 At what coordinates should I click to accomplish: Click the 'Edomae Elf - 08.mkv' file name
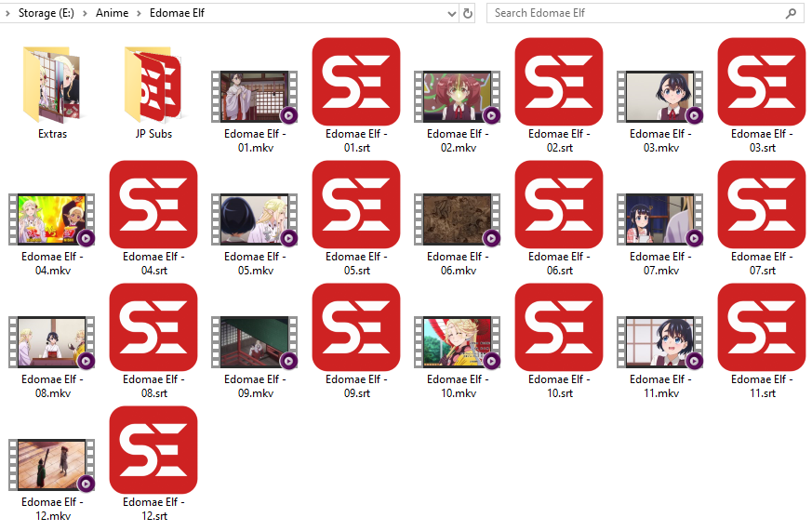[x=52, y=386]
